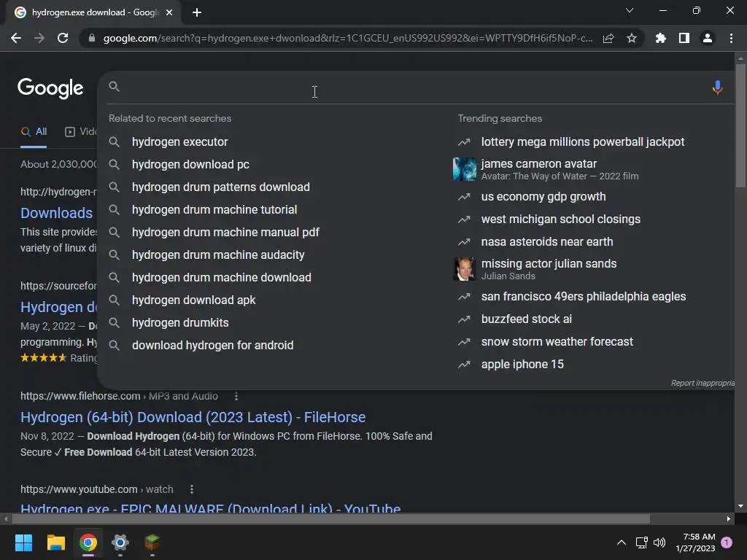
Task: Share this page icon in address bar
Action: pyautogui.click(x=608, y=39)
